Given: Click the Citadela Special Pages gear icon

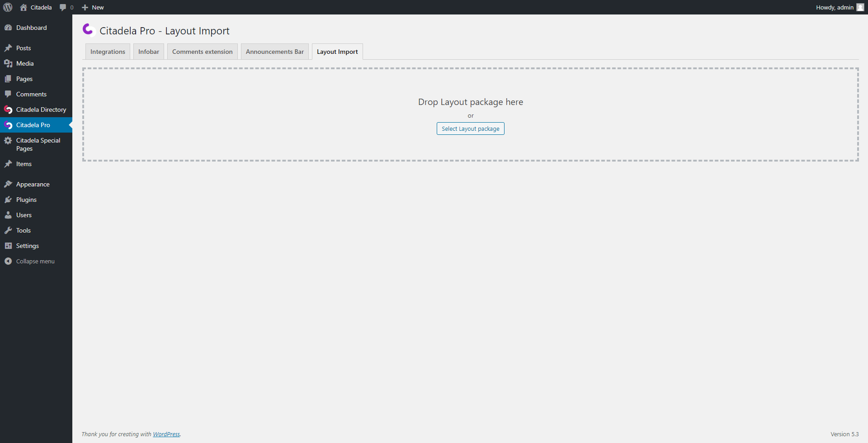Looking at the screenshot, I should (8, 141).
